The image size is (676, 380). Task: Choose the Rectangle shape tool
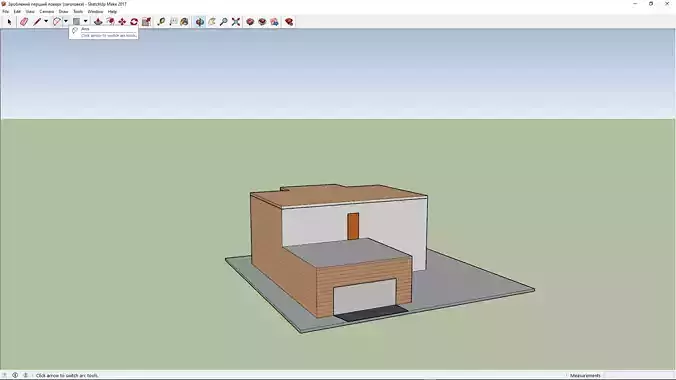click(x=76, y=22)
